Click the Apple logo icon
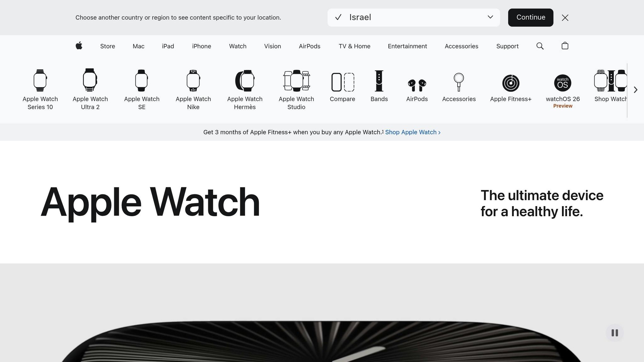 click(x=79, y=46)
